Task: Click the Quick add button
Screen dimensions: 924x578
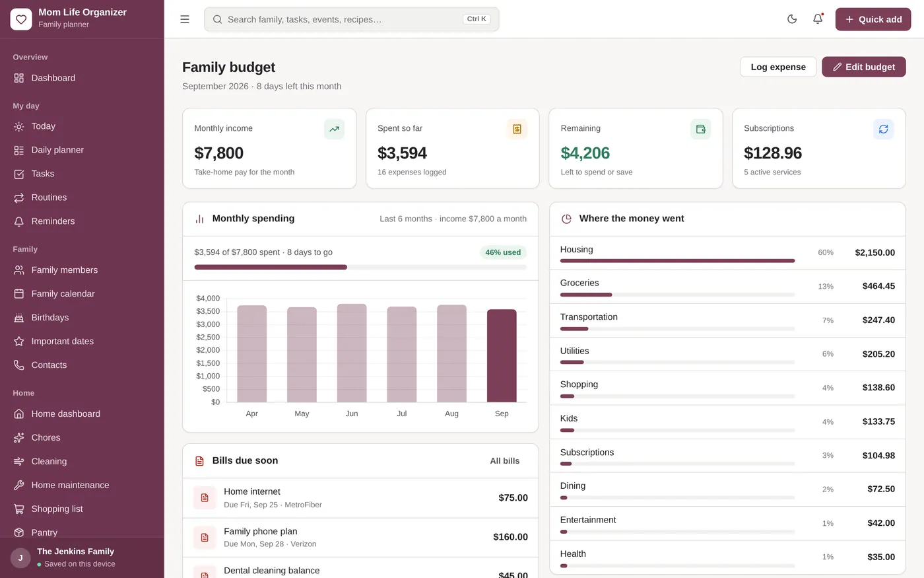Action: (873, 19)
